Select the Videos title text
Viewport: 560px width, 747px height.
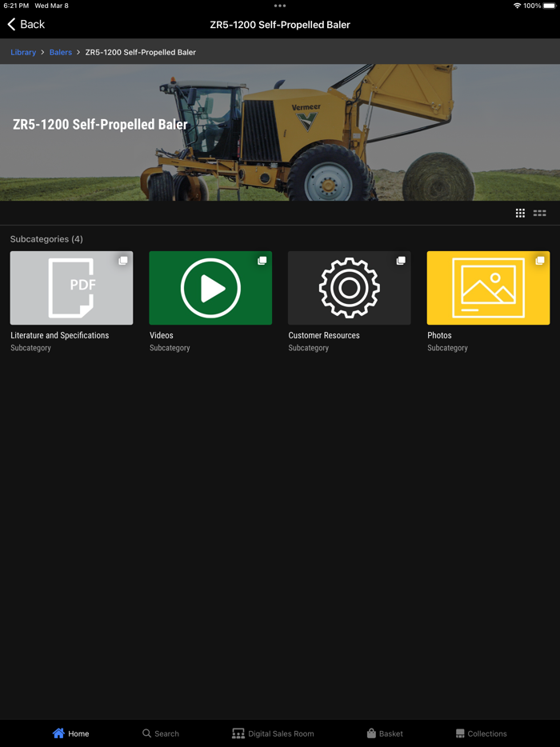[x=162, y=335]
